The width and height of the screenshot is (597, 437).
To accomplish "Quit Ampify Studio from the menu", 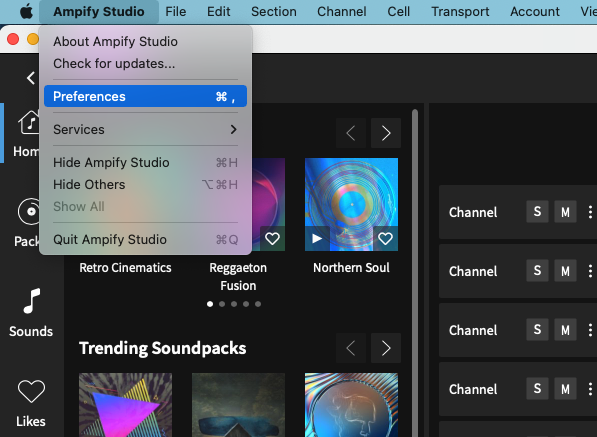I will coord(145,239).
